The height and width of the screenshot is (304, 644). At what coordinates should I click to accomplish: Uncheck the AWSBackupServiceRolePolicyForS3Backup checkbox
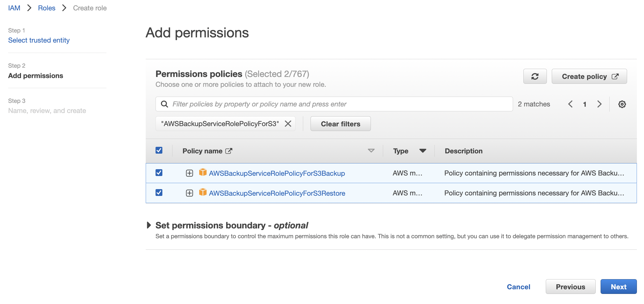[159, 173]
